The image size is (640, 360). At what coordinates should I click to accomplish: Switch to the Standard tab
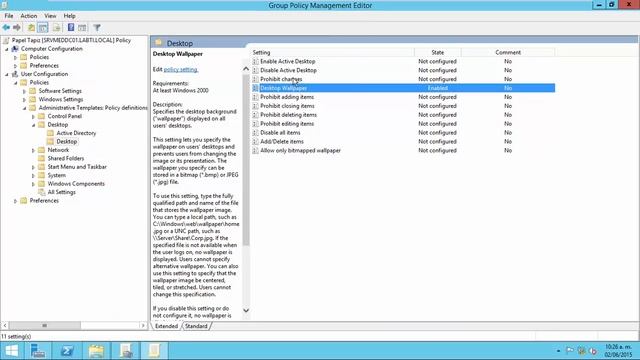click(196, 326)
